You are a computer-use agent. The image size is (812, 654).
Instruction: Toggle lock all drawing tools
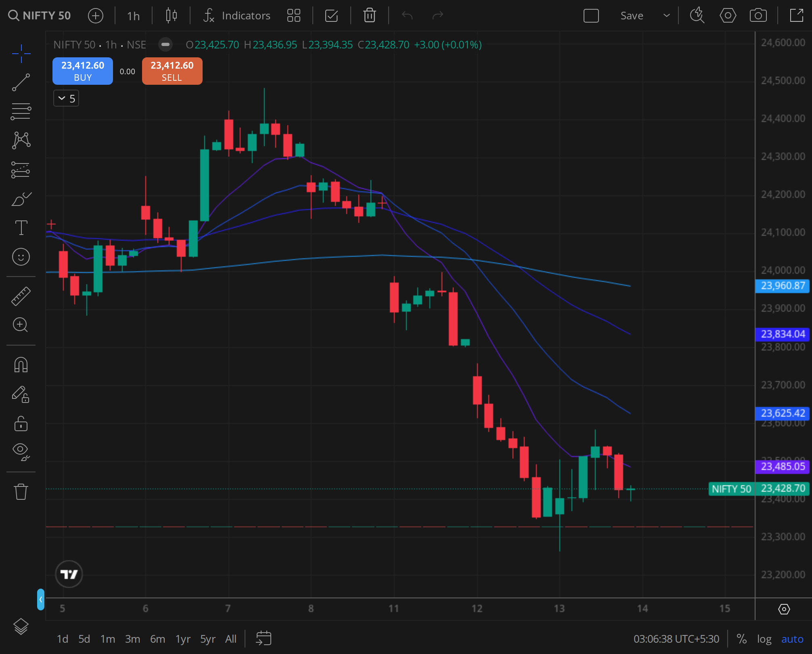[21, 423]
